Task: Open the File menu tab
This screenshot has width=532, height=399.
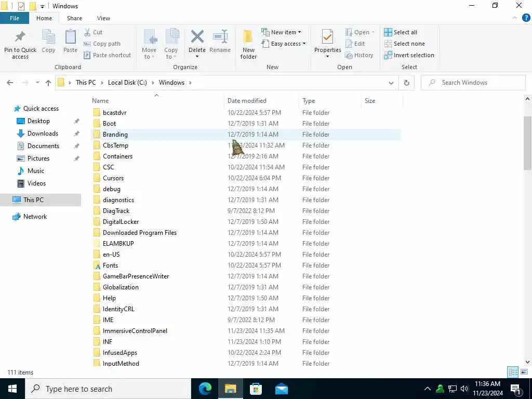Action: pos(15,18)
